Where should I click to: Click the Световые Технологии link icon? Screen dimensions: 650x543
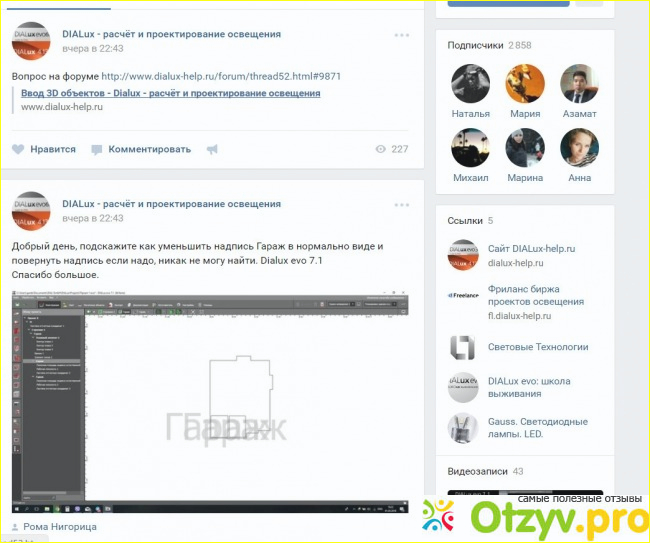pyautogui.click(x=463, y=347)
